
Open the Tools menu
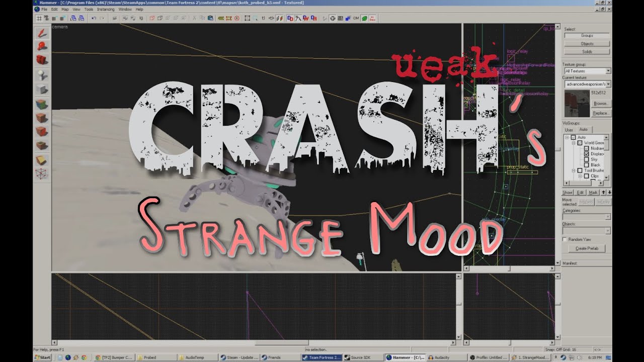(89, 9)
